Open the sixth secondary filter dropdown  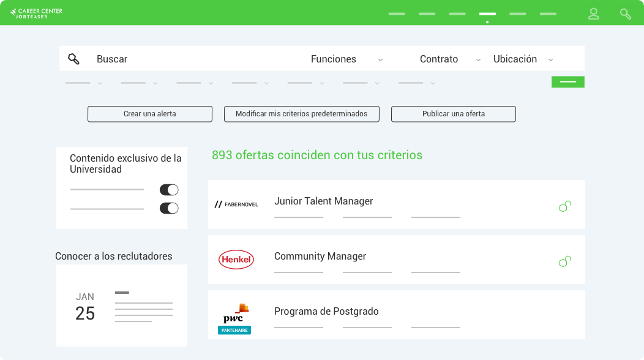(361, 83)
